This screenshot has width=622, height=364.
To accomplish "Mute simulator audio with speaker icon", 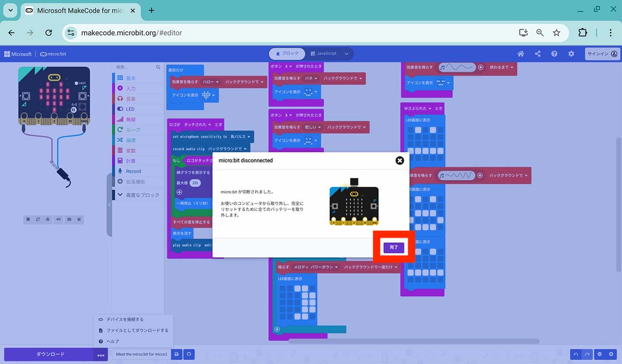I will [59, 220].
